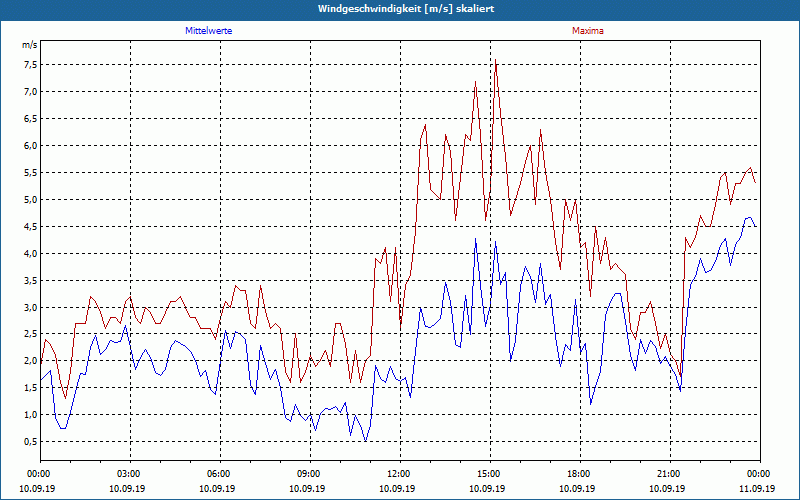This screenshot has width=800, height=500.
Task: Click the '3,5' y-axis value
Action: [30, 280]
